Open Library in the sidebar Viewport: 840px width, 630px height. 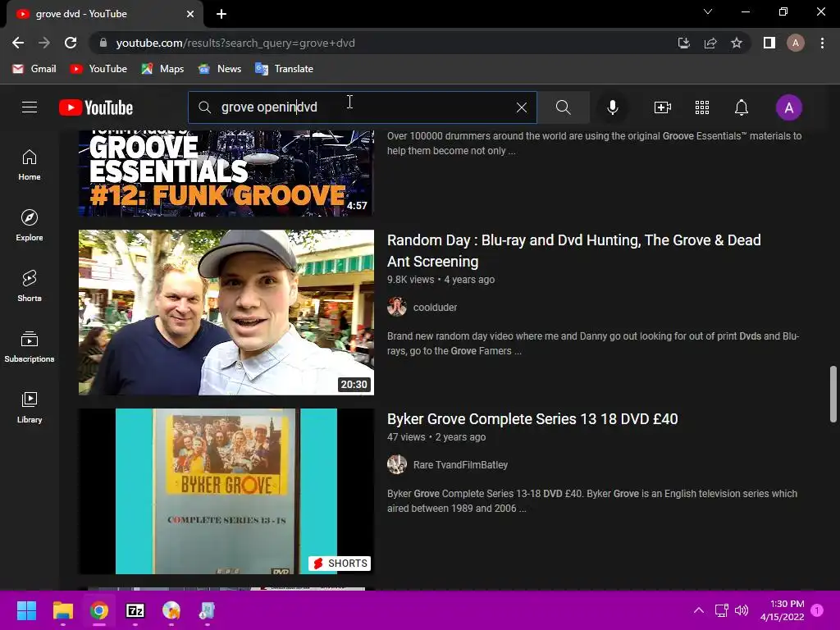click(x=30, y=407)
